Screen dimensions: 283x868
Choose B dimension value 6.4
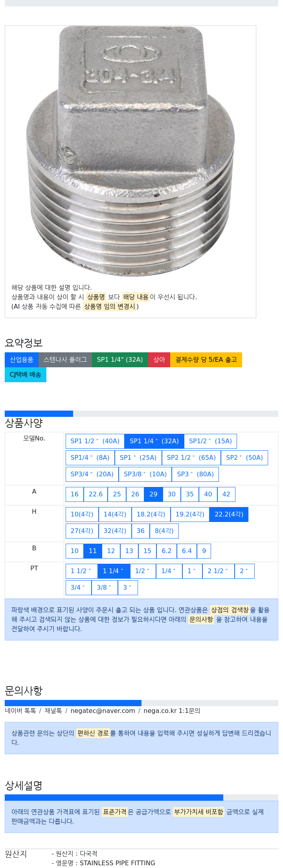coord(187,551)
